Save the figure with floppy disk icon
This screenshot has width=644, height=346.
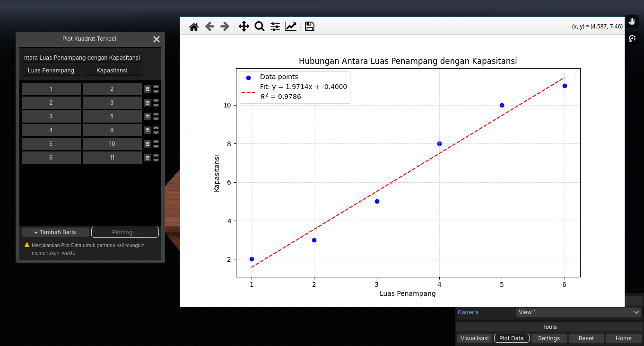pyautogui.click(x=309, y=27)
